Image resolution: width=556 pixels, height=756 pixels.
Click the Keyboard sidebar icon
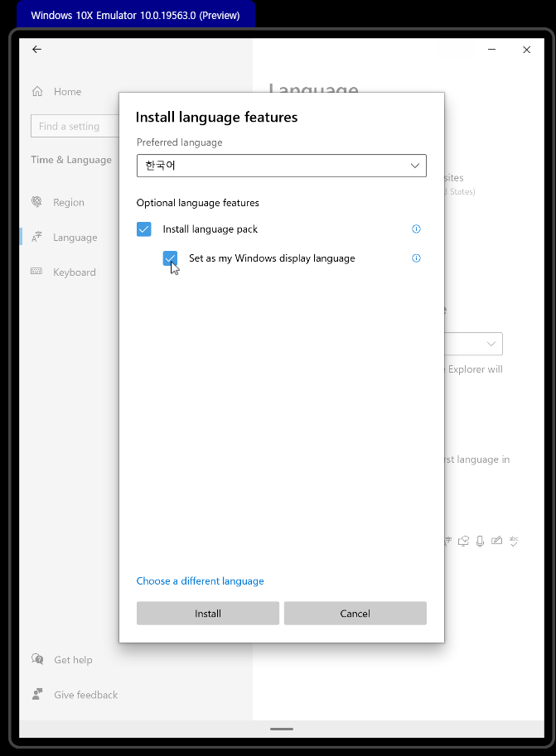tap(36, 271)
